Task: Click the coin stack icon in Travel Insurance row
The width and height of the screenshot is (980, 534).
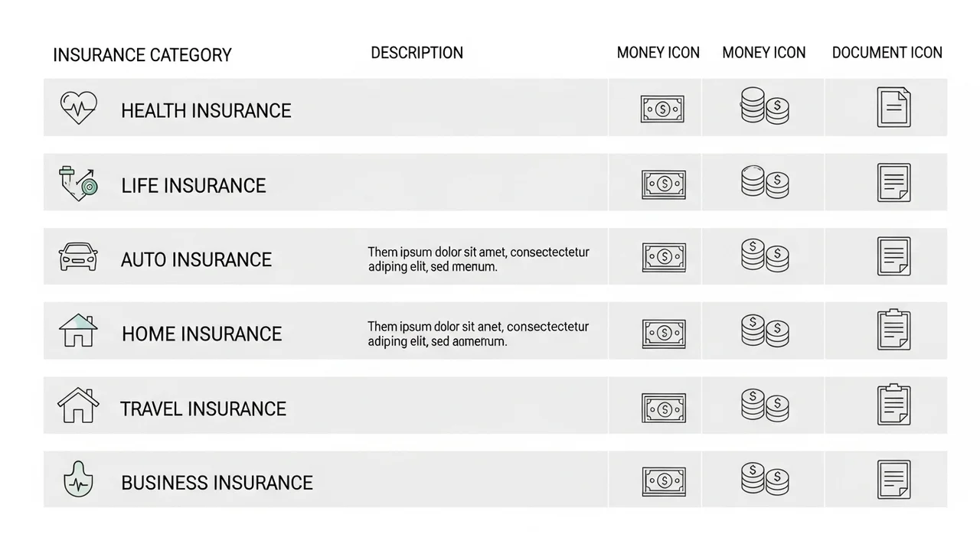Action: coord(765,405)
